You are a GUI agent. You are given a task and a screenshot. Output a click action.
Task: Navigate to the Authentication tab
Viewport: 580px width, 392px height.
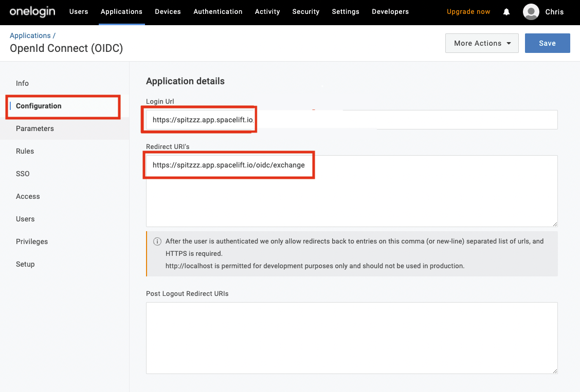(217, 11)
